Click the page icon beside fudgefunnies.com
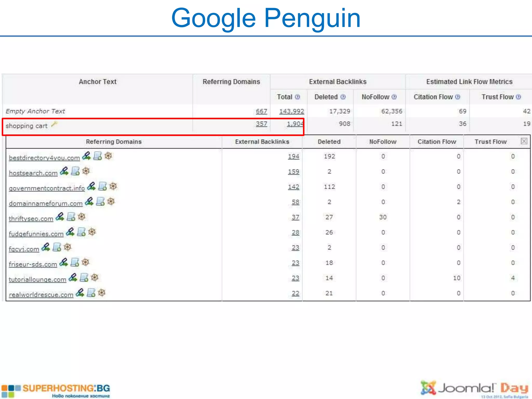 tap(82, 232)
